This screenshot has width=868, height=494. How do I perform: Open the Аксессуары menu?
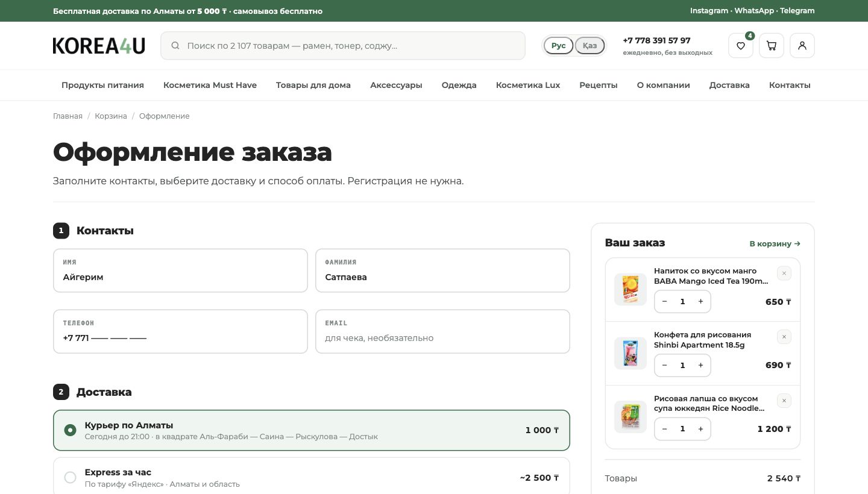[x=396, y=85]
